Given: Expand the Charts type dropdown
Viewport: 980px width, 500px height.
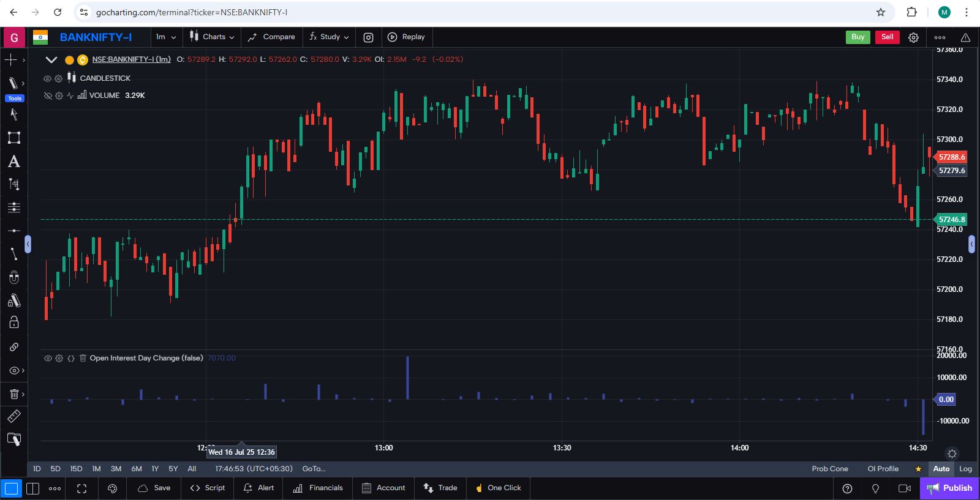Looking at the screenshot, I should [x=212, y=37].
